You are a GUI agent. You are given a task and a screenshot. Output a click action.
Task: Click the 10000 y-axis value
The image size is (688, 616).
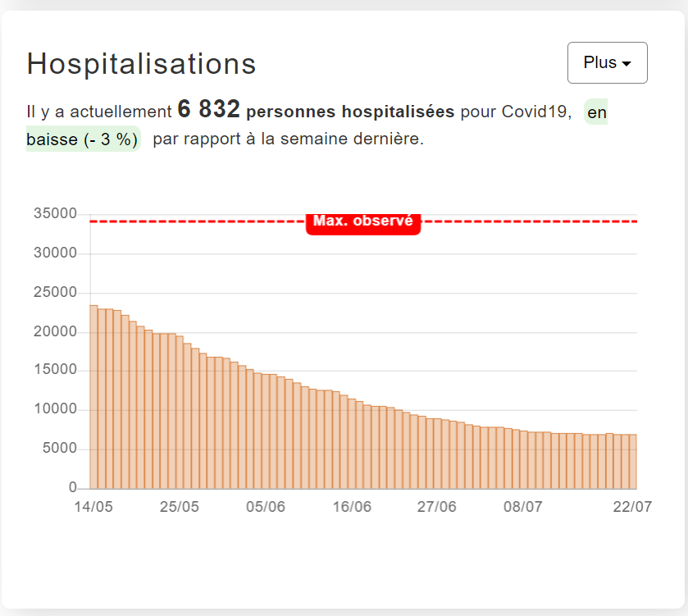[56, 410]
